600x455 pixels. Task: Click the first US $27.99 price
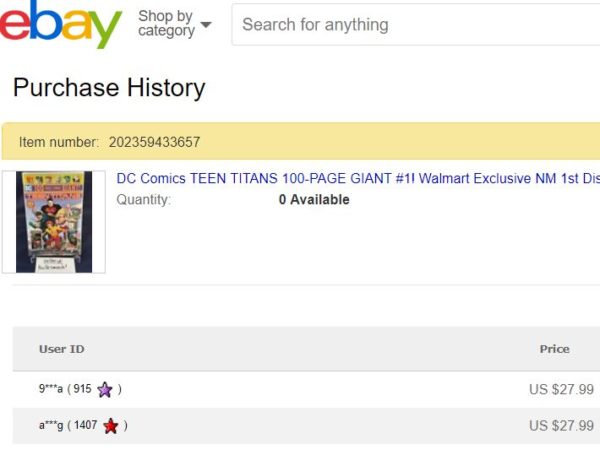click(x=561, y=389)
